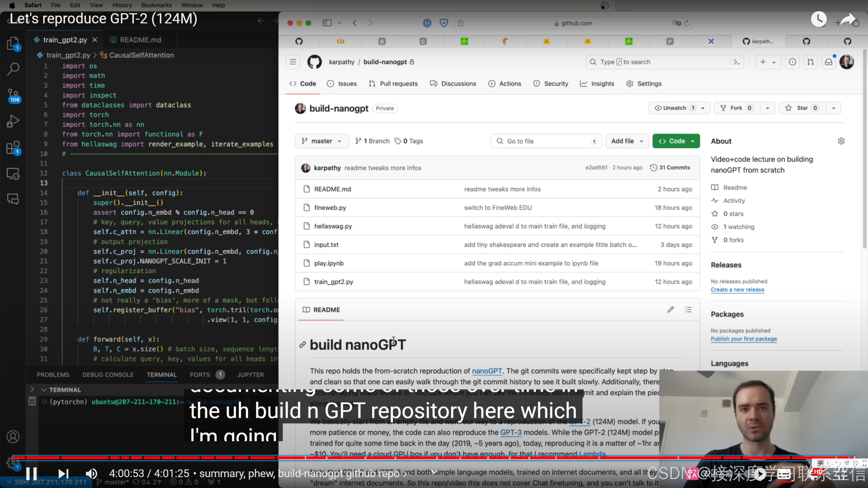Image resolution: width=868 pixels, height=488 pixels.
Task: Star the build-nanogpt repository
Action: point(802,108)
